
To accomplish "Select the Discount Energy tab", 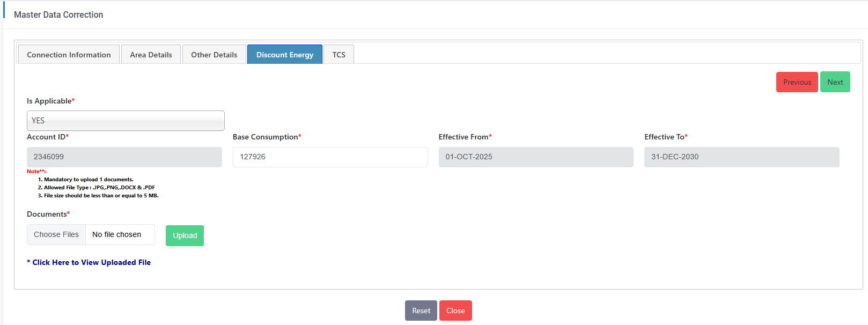I will tap(285, 55).
